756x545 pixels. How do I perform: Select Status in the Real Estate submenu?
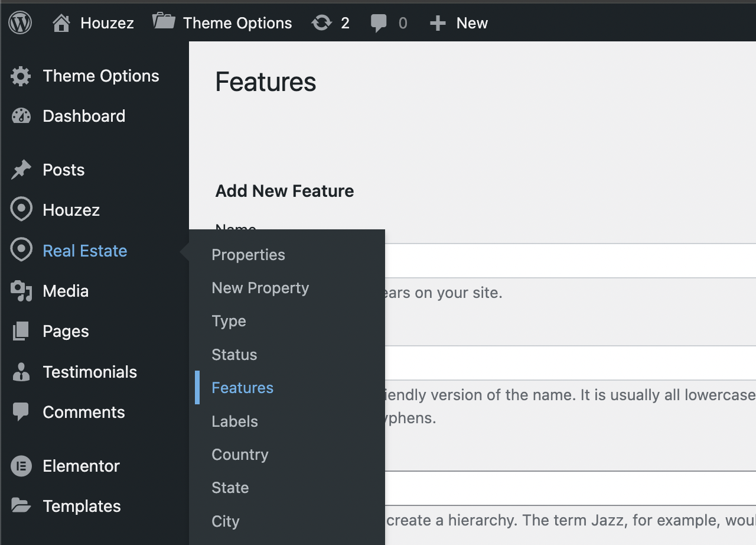click(234, 355)
